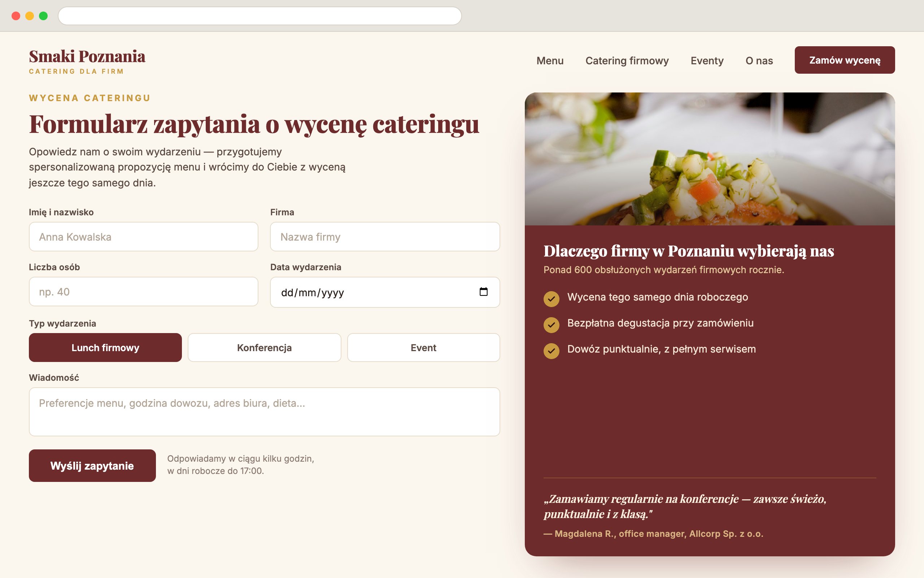
Task: Open the Menu navigation item
Action: tap(550, 61)
